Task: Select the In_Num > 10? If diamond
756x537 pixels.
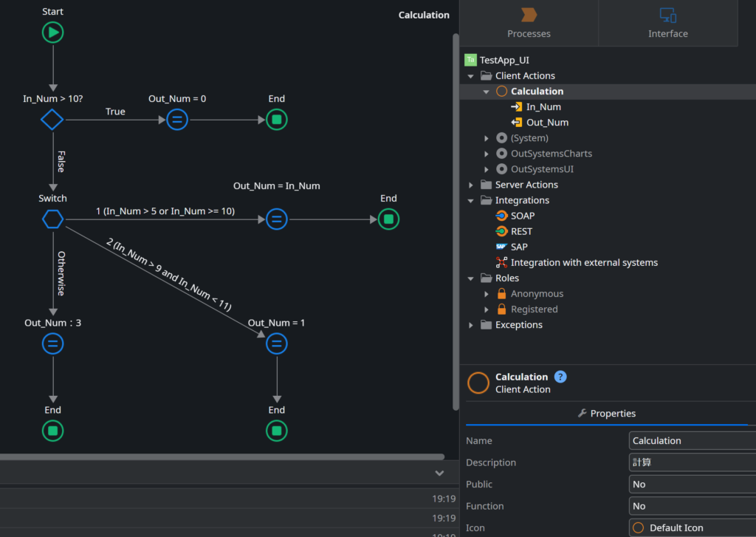Action: click(x=52, y=119)
